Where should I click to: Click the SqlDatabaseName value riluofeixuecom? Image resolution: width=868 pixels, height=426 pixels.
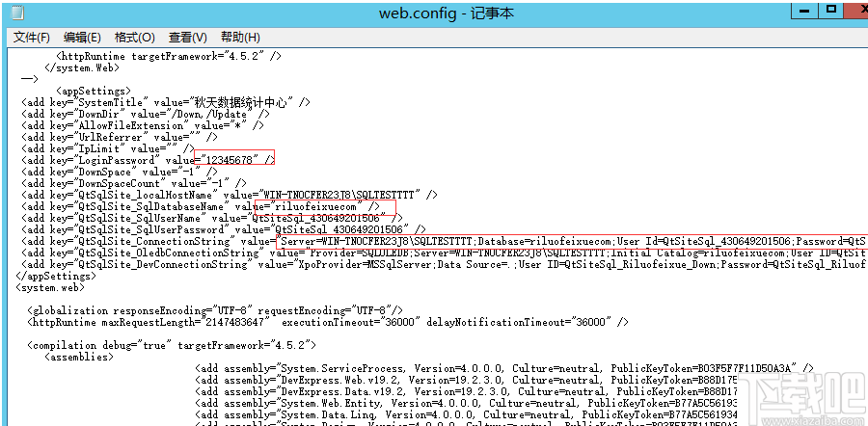pos(316,206)
